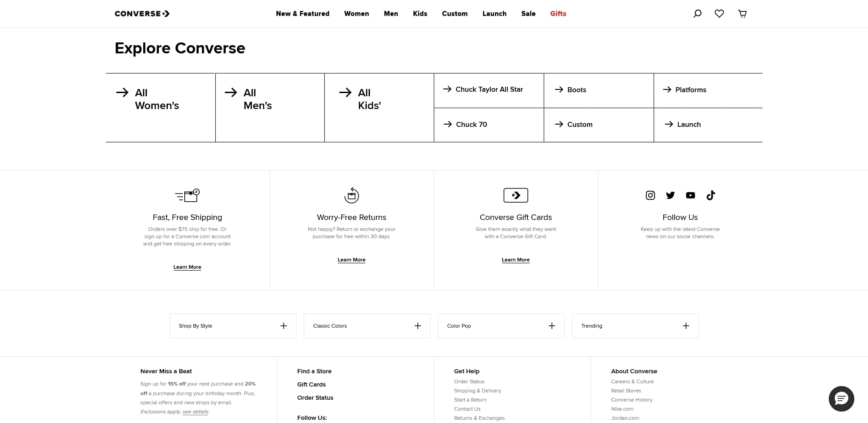Open Converse Instagram icon
Screen dimensions: 868x423
click(x=650, y=195)
